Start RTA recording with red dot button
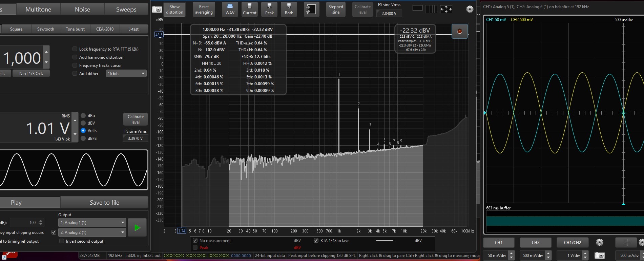Viewport: 644px width, 261px height. click(460, 31)
